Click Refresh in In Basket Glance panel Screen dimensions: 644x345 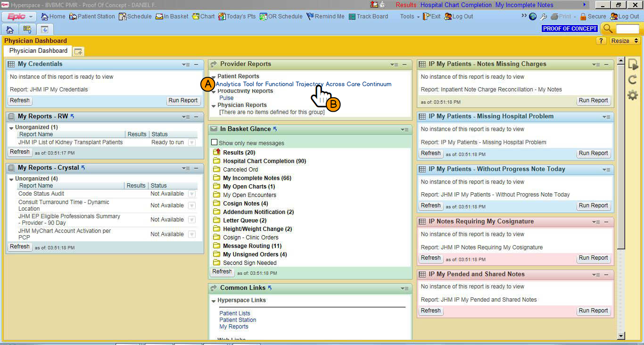click(x=222, y=272)
